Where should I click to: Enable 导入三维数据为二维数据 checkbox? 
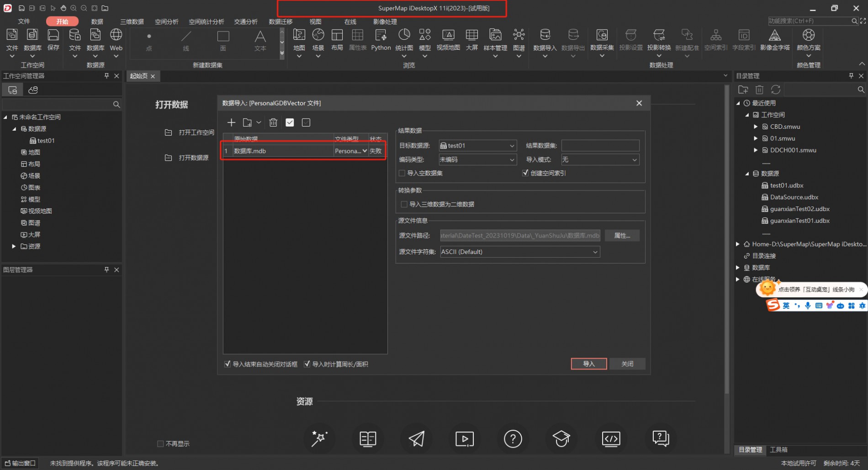click(404, 204)
